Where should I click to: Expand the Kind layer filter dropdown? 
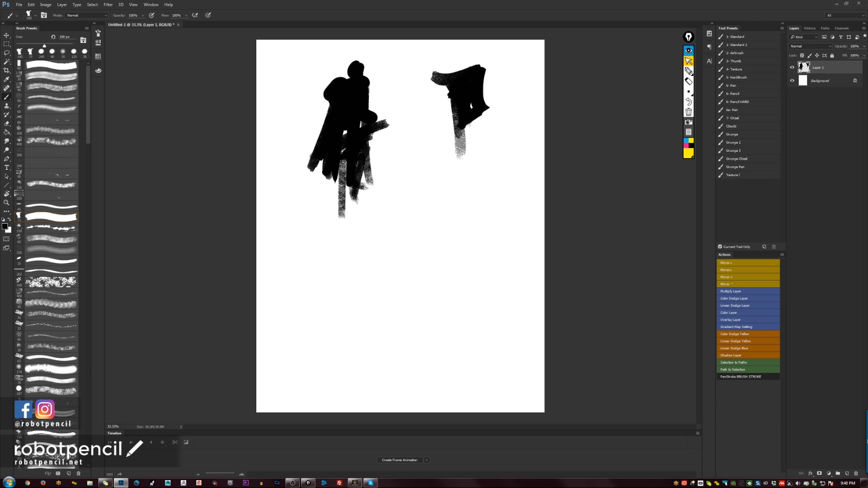tap(804, 37)
